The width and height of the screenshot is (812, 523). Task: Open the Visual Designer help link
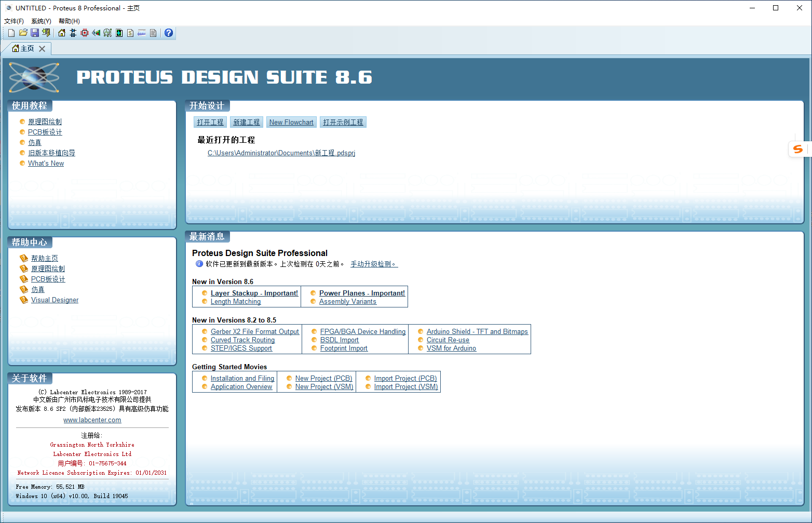[55, 300]
